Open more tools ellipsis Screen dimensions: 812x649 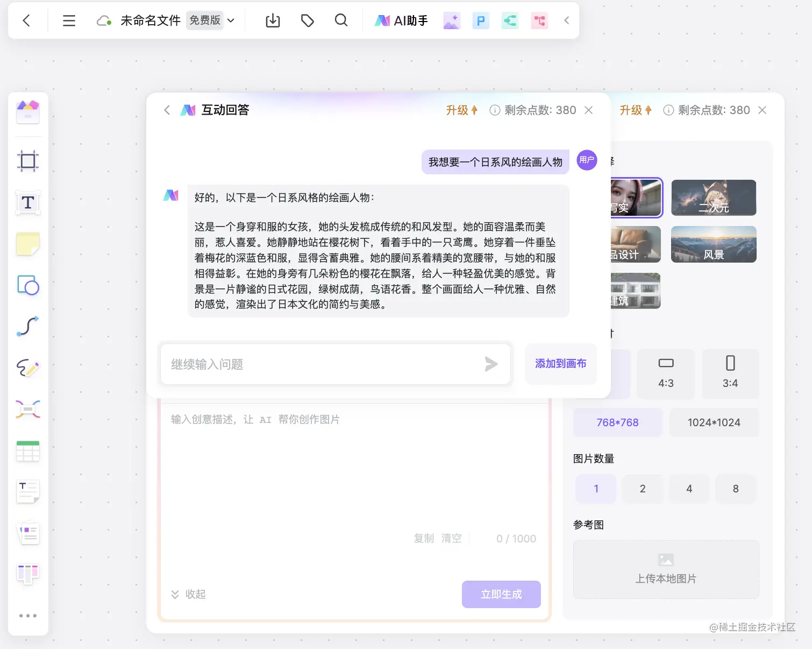pos(28,616)
